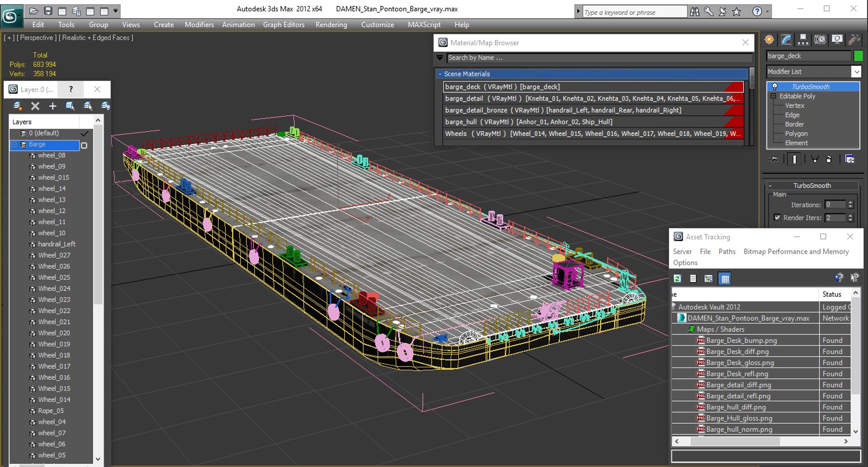Toggle TurboSmooth modifier lightbulb on/off
The width and height of the screenshot is (868, 467).
[x=774, y=86]
